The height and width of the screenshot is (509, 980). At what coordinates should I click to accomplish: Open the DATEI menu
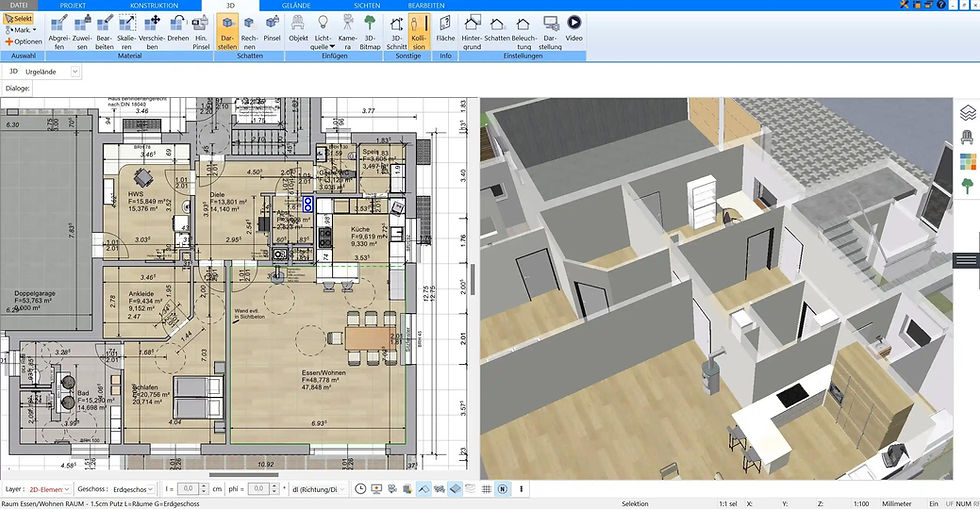[x=19, y=5]
